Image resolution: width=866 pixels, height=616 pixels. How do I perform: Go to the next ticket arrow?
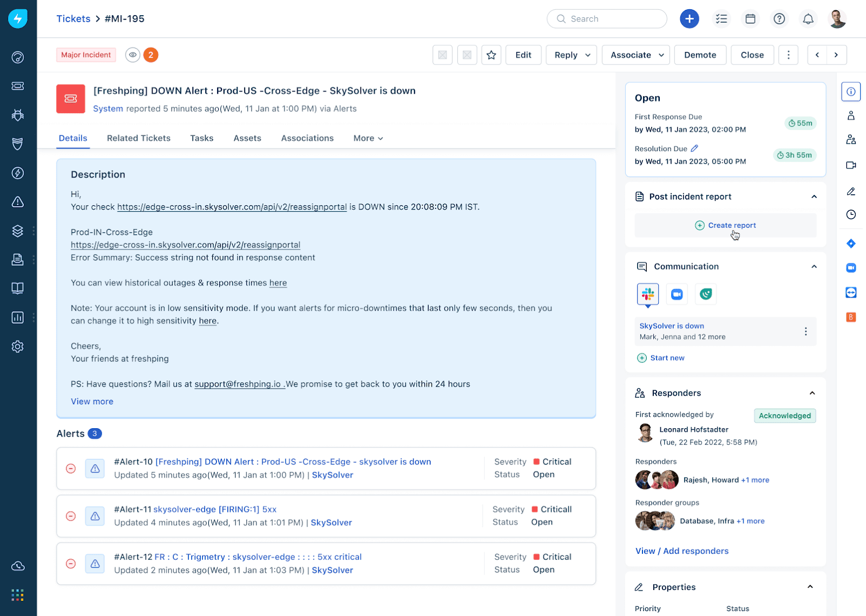(836, 55)
